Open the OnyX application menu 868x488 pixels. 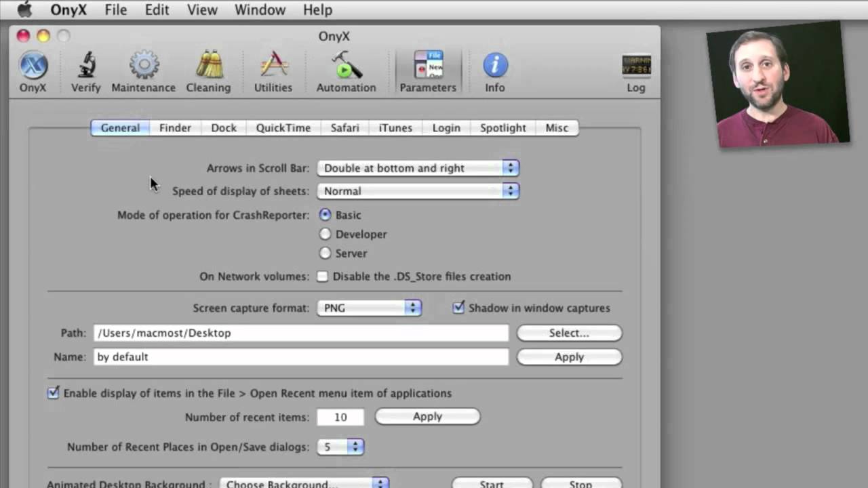(x=67, y=9)
